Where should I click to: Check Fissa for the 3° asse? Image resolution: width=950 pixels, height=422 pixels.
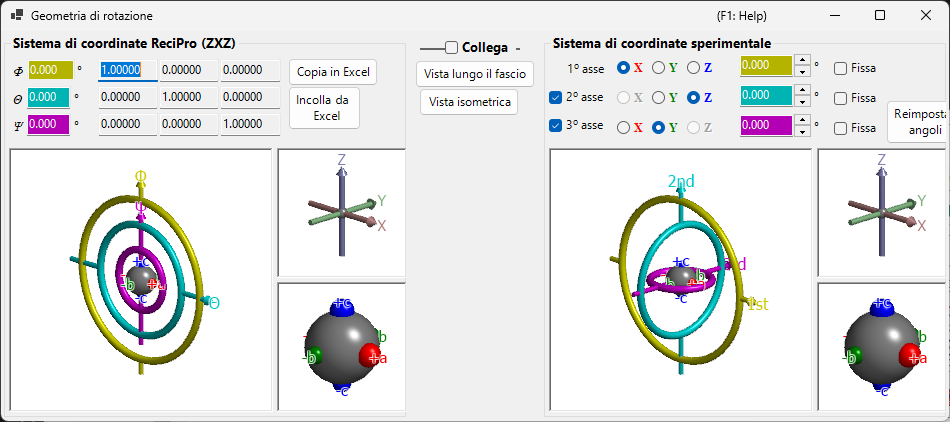coord(840,128)
